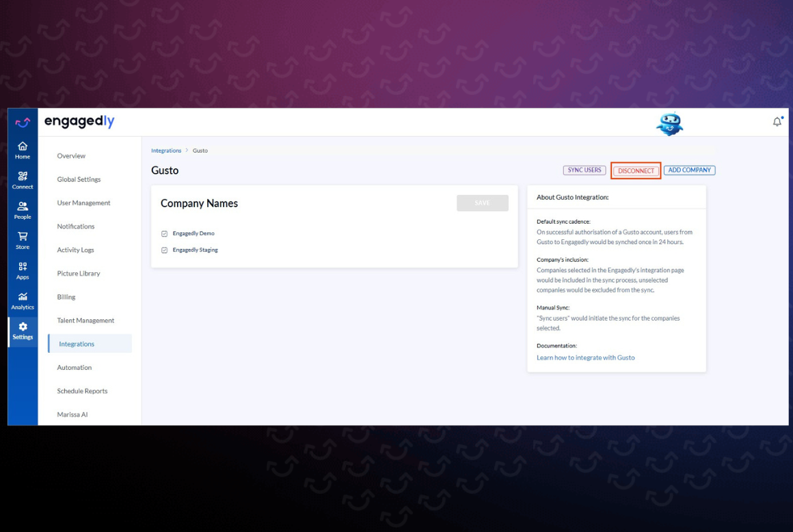Open Learn how to integrate with Gusto

(x=586, y=358)
